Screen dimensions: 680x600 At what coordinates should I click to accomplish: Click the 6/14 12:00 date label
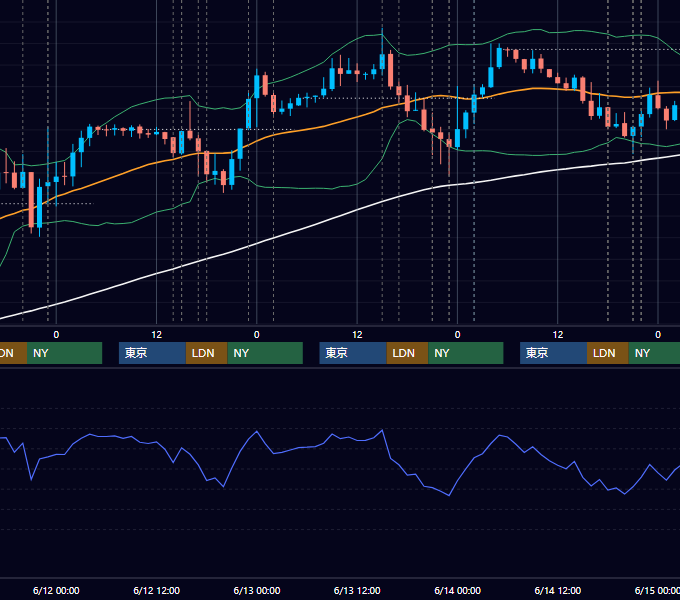tap(558, 590)
